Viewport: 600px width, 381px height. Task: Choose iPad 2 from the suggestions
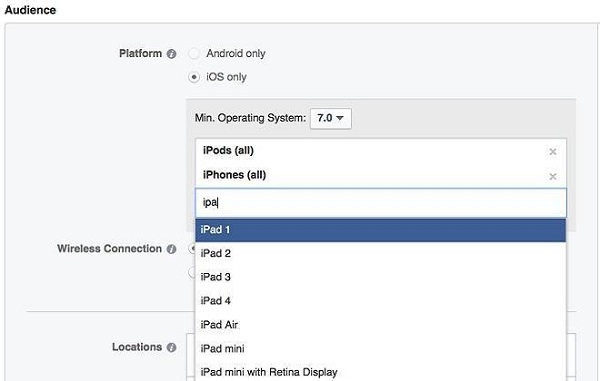[x=380, y=253]
